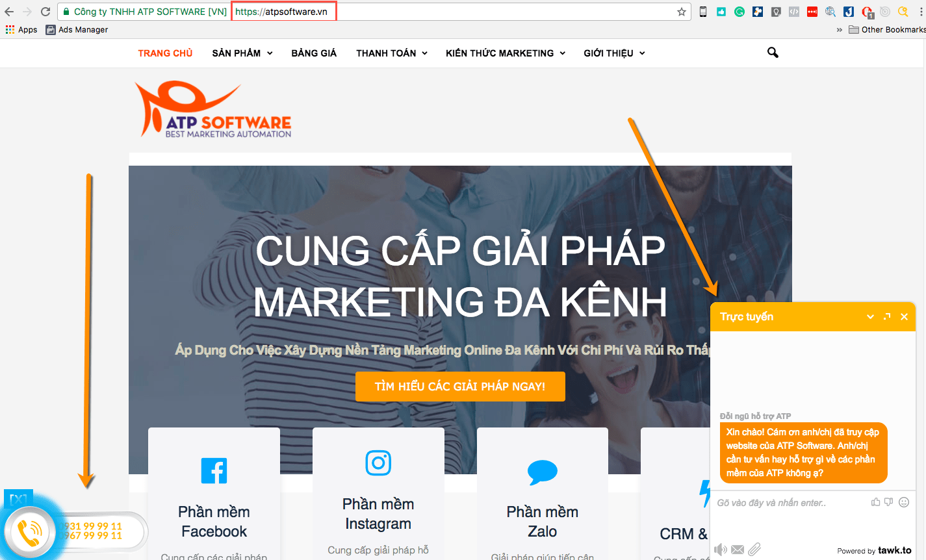Expand the KIẾN THỨC MARKETING dropdown
The height and width of the screenshot is (560, 926).
[506, 53]
